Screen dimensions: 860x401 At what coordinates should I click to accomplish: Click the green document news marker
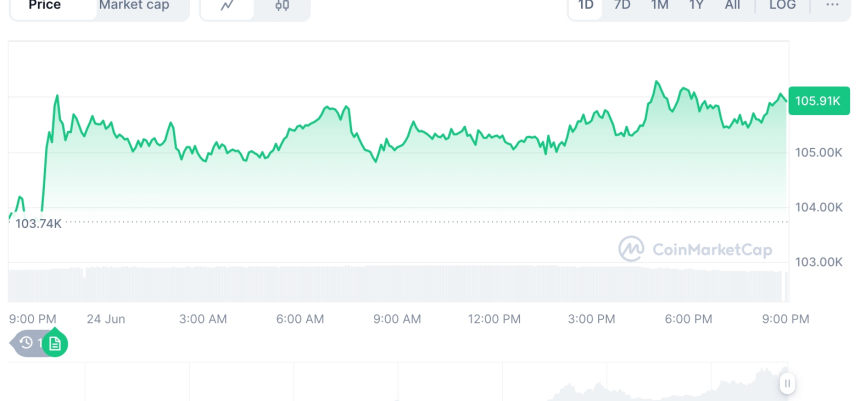pos(55,343)
